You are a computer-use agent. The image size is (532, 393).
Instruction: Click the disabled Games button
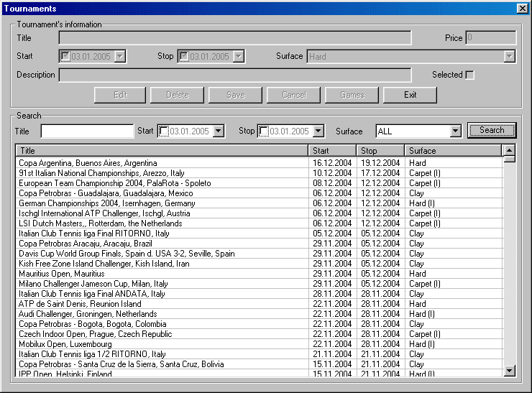tap(352, 95)
